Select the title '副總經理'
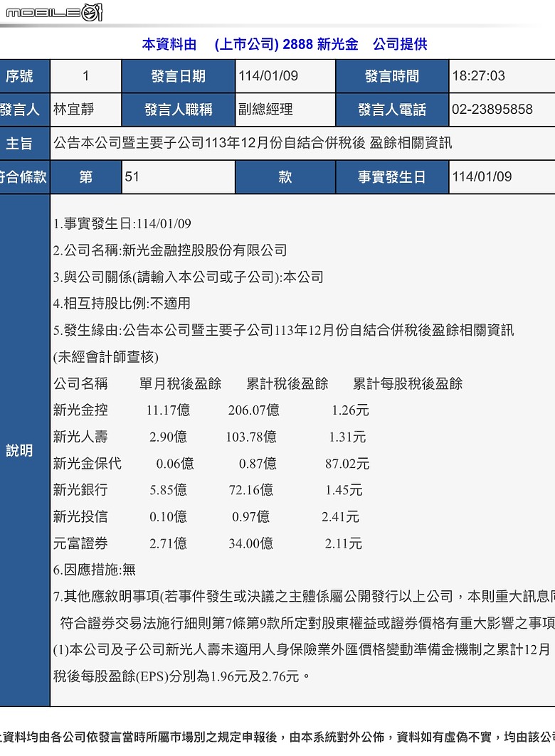The width and height of the screenshot is (555, 756). click(265, 110)
